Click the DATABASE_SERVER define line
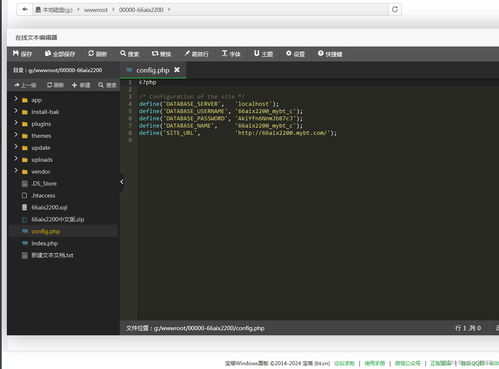The image size is (499, 369). point(209,104)
